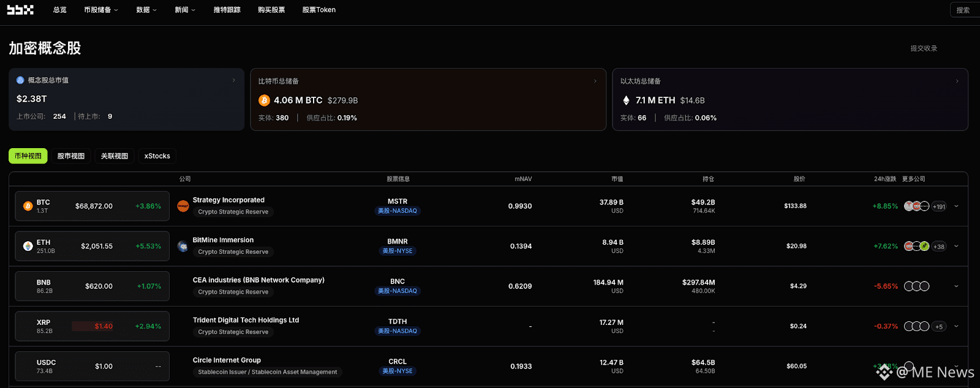Select the USDC coin card
The width and height of the screenshot is (980, 388).
[92, 366]
